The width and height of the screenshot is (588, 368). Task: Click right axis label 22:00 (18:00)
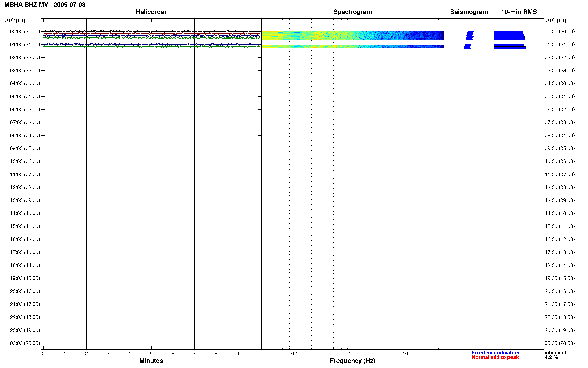(560, 317)
